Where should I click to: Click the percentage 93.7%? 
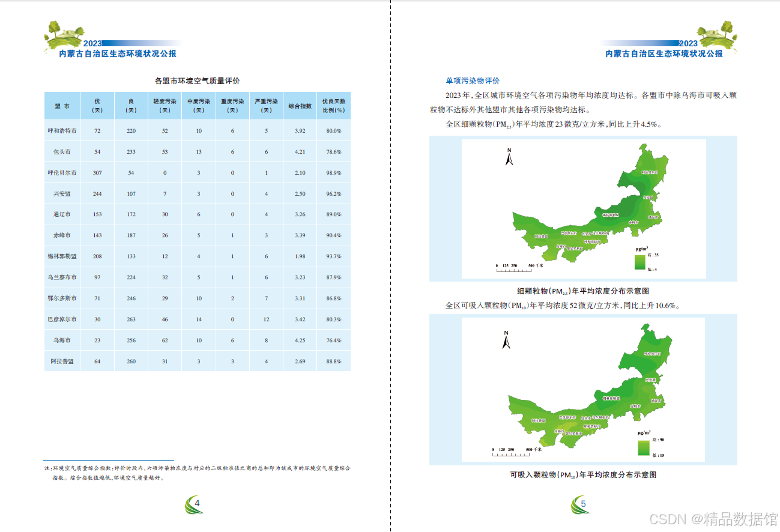334,256
